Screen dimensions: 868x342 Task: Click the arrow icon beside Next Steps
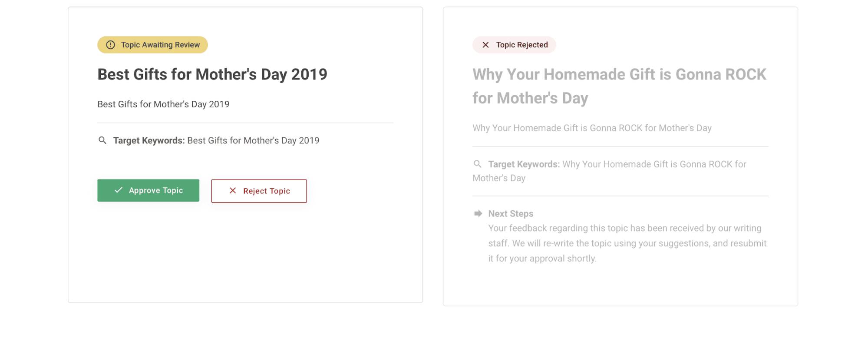(x=478, y=213)
